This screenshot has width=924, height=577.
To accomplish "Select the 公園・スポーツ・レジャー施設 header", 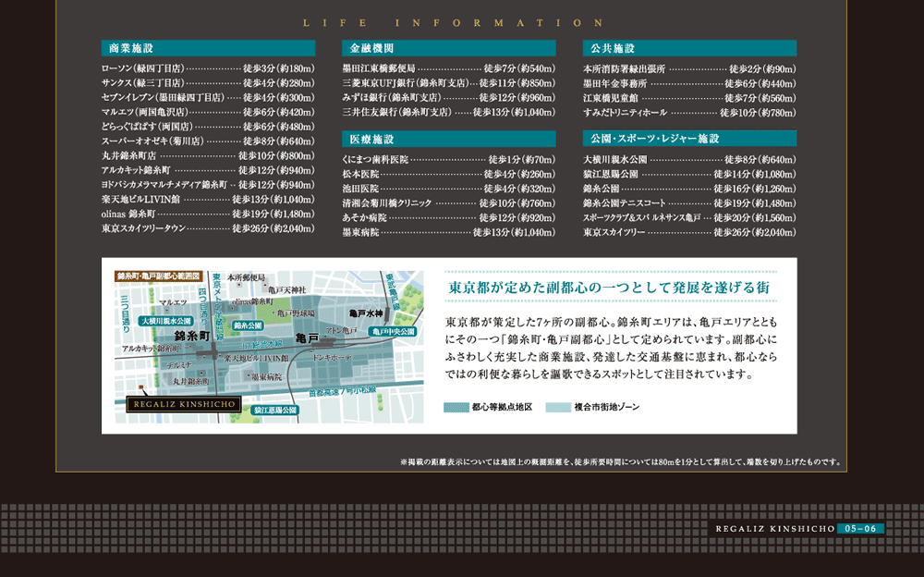I will tap(689, 139).
